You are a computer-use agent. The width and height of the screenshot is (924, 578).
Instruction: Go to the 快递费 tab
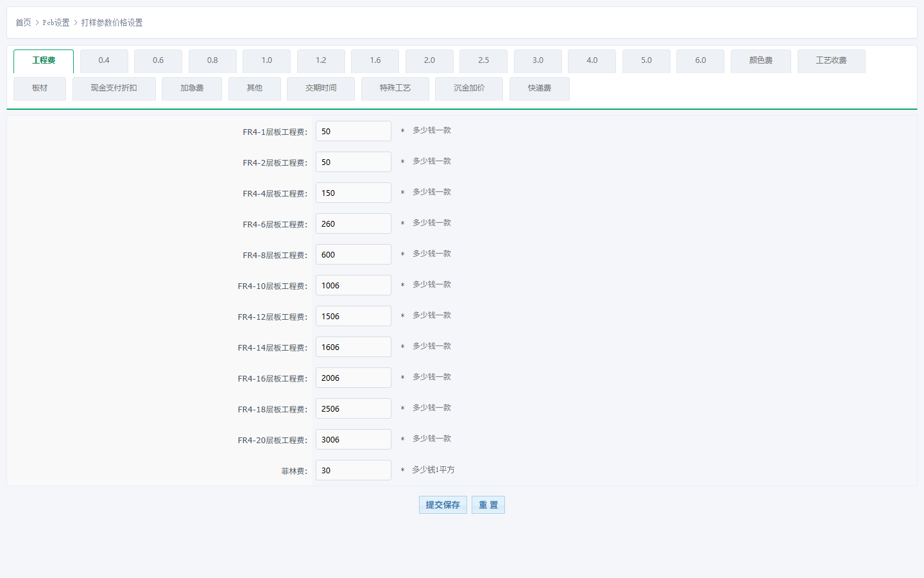[540, 89]
